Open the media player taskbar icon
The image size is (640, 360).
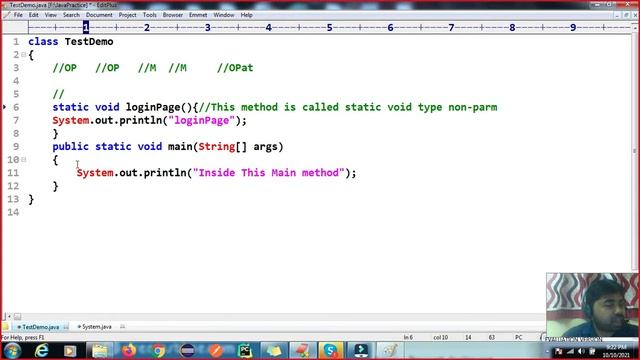coord(70,351)
